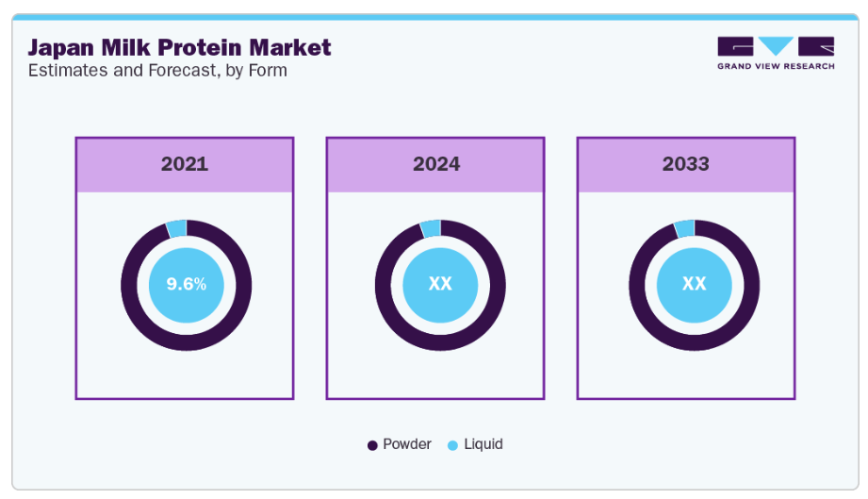Click the Powder legend dot
The width and height of the screenshot is (868, 499).
(x=372, y=444)
